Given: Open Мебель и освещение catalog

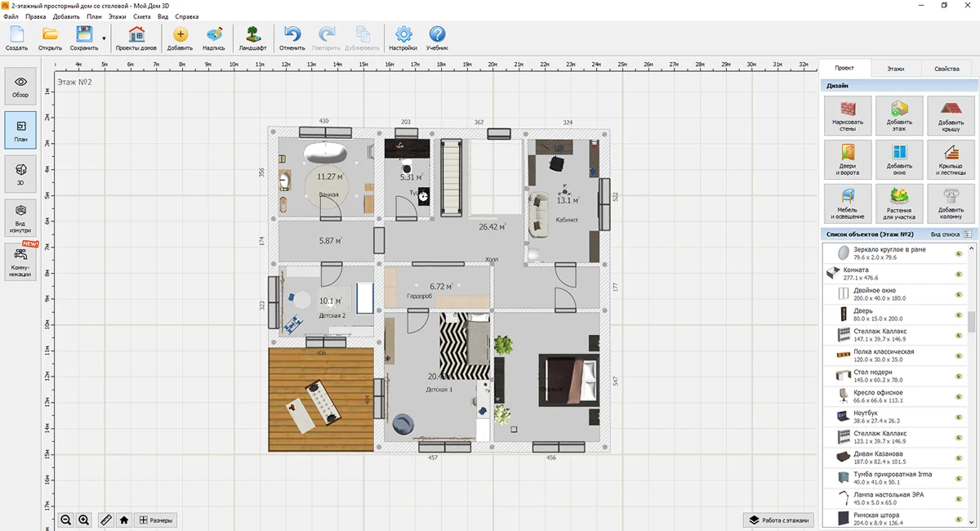Looking at the screenshot, I should click(x=848, y=203).
